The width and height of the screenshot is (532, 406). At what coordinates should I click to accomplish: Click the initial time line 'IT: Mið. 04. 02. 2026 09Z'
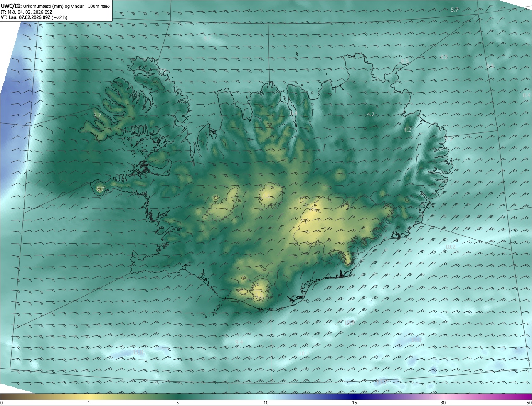coord(27,12)
